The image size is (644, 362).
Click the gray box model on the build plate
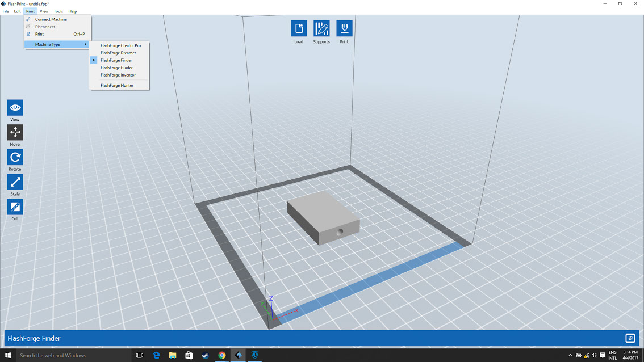(x=324, y=217)
